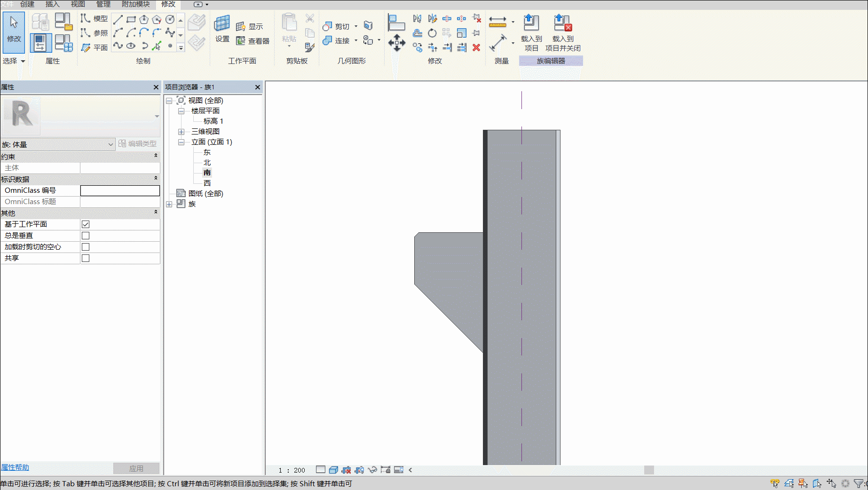This screenshot has width=868, height=490.
Task: Close the 属性 panel
Action: point(156,87)
